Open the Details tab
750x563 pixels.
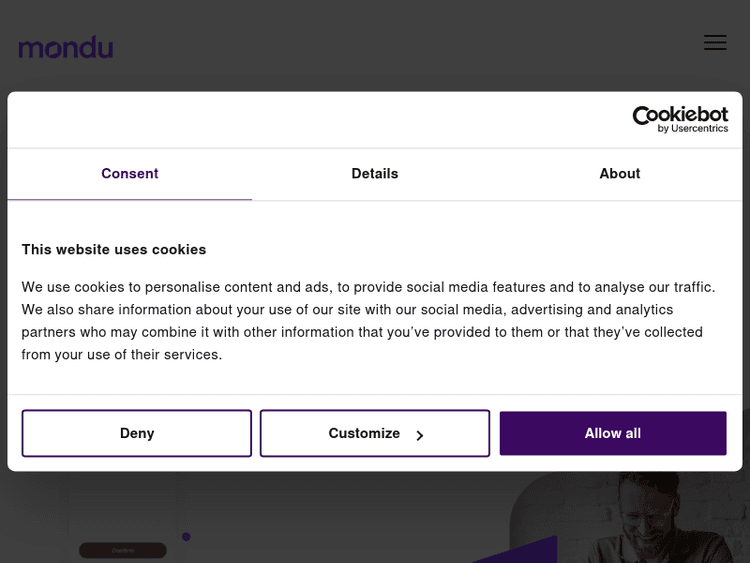click(375, 174)
